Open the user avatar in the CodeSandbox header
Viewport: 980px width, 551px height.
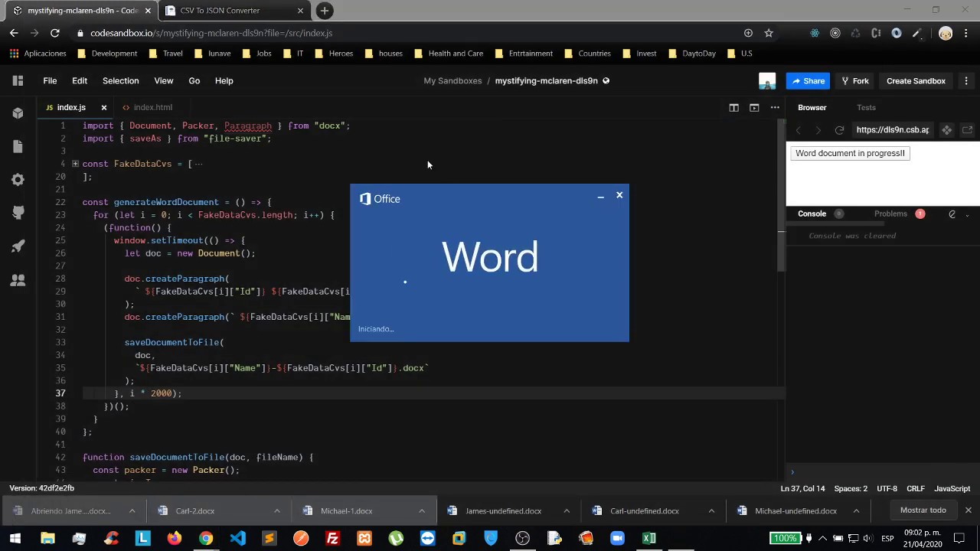[x=767, y=80]
